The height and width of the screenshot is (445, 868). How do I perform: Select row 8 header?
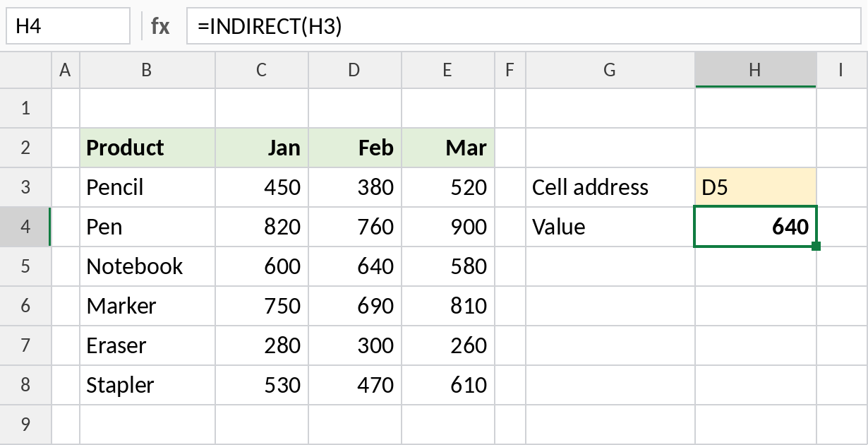point(26,385)
